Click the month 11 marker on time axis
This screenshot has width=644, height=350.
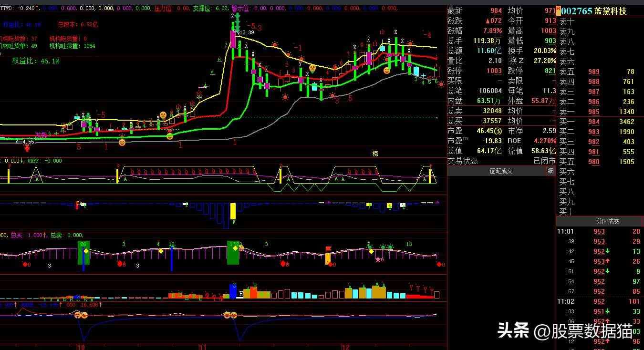coord(203,346)
